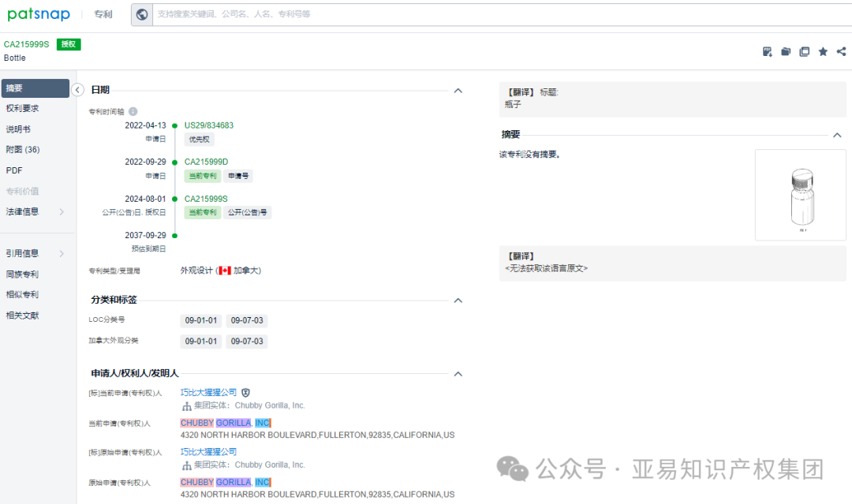Open the CA215999D patent number link

pos(205,161)
